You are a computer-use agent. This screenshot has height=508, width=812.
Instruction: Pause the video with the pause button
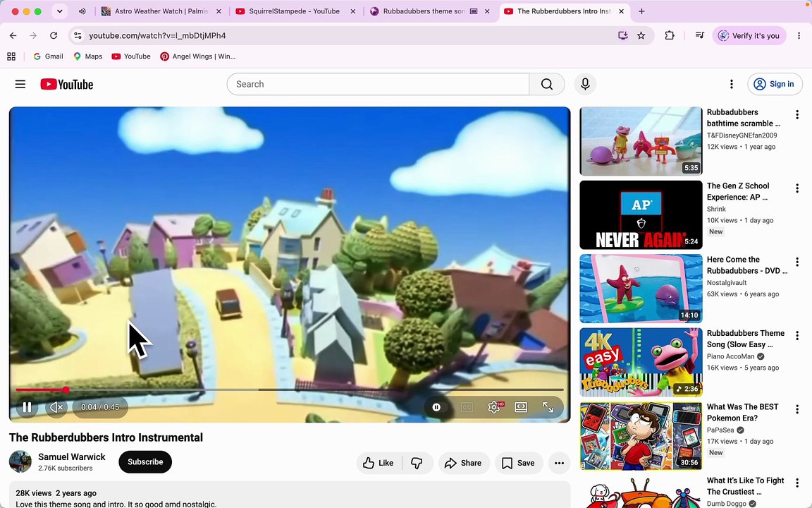[x=27, y=407]
